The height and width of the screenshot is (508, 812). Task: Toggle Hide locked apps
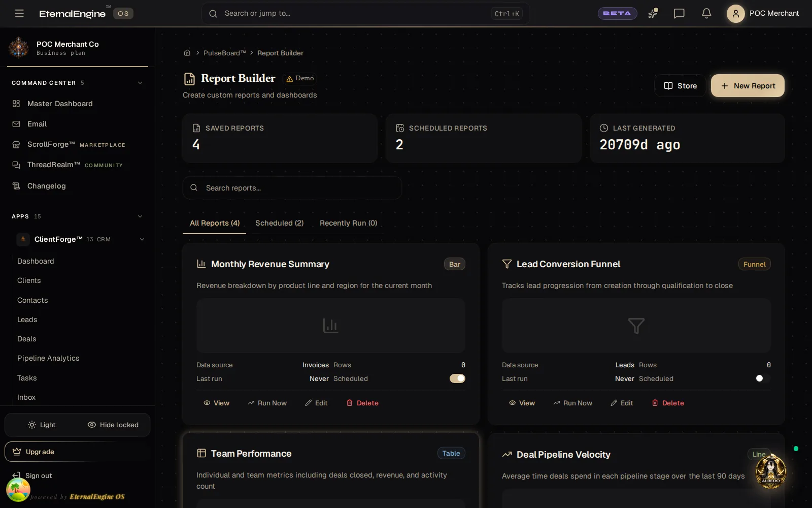(x=113, y=425)
